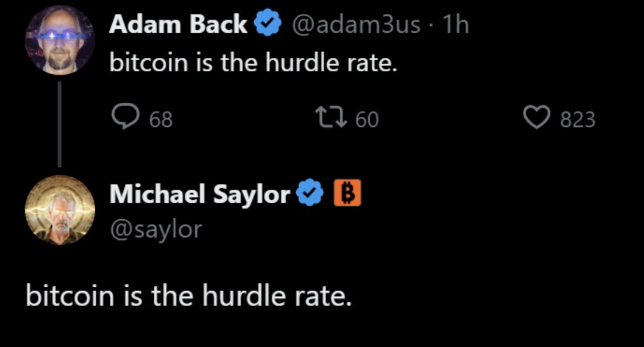Click the 68 replies count
This screenshot has width=644, height=347.
[161, 120]
